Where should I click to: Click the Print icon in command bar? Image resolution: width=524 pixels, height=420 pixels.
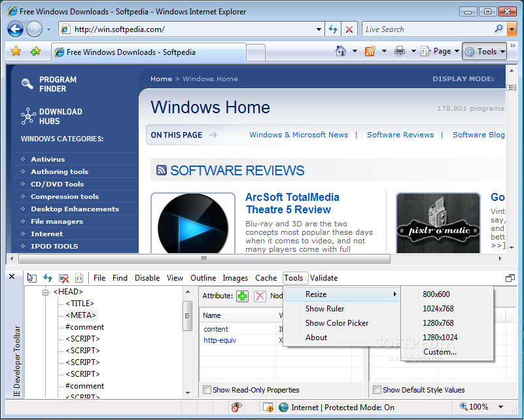400,51
